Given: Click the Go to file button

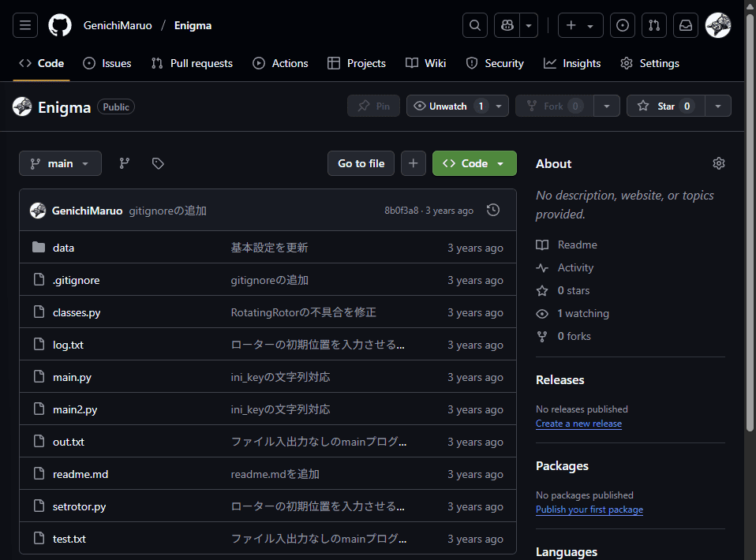Looking at the screenshot, I should 361,163.
